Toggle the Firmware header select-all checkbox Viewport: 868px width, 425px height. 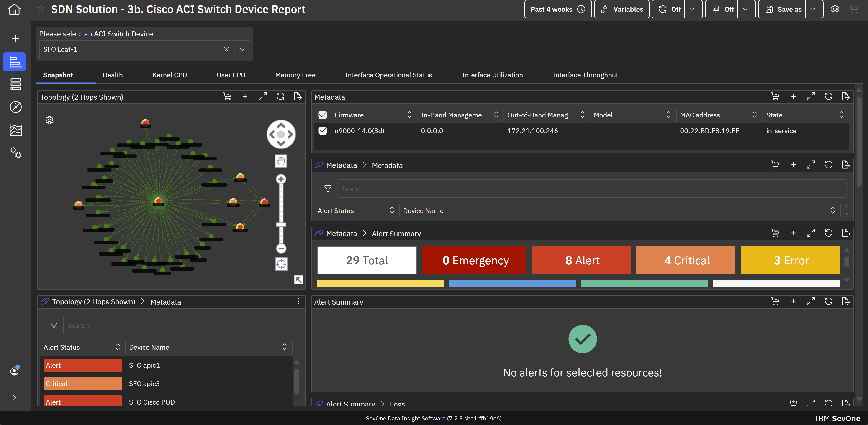[322, 115]
